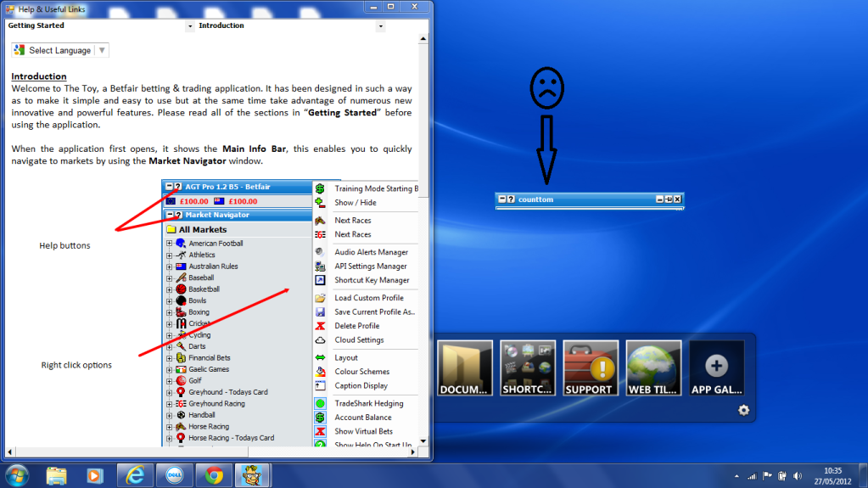This screenshot has width=868, height=488.
Task: Open the Shortcuts tile in the dock
Action: click(528, 368)
